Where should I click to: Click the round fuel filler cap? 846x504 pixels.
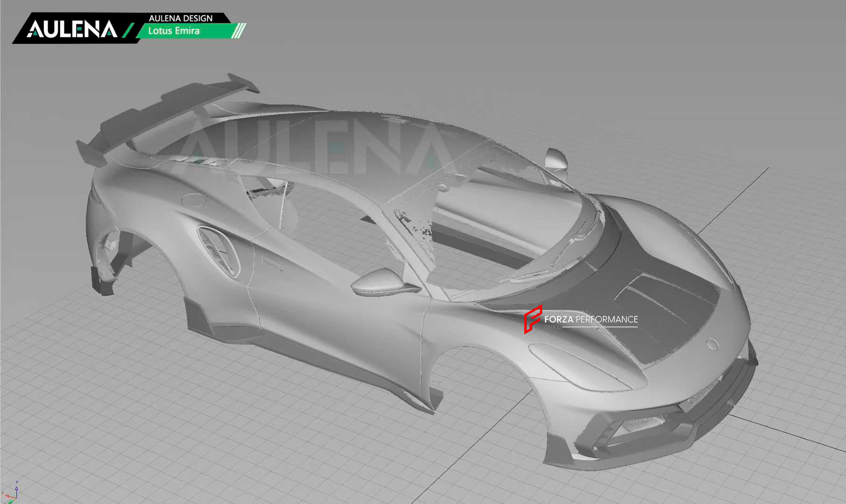click(193, 200)
